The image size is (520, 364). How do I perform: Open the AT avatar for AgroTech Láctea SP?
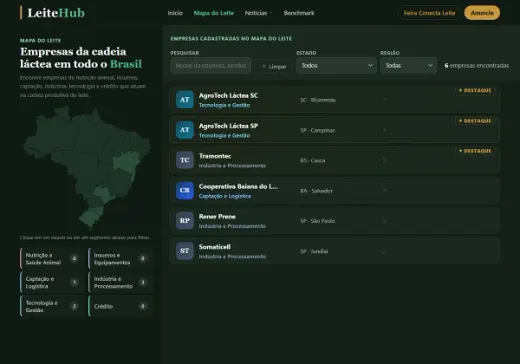pyautogui.click(x=185, y=130)
